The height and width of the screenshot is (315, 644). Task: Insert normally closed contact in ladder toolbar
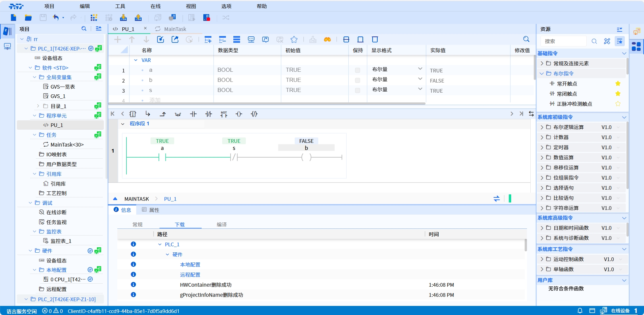209,114
